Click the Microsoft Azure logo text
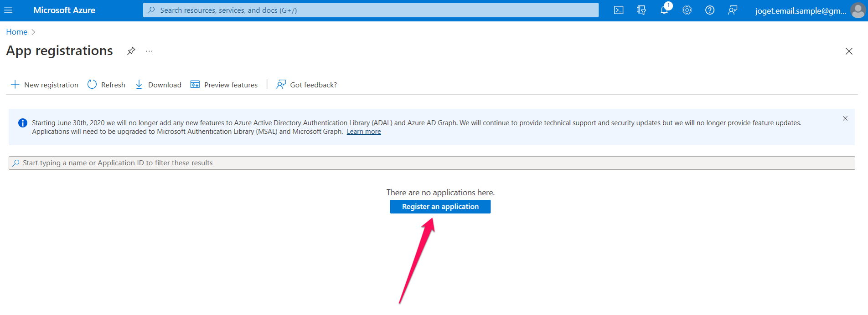 [64, 10]
